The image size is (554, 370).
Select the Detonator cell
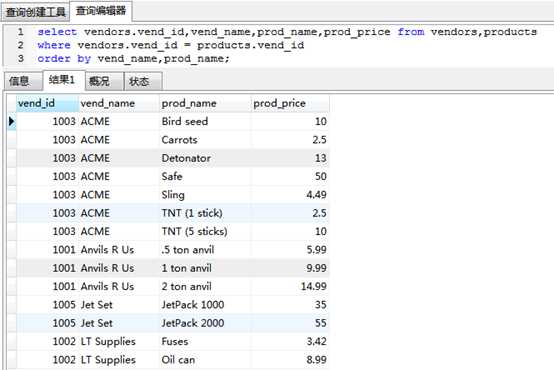(x=205, y=158)
